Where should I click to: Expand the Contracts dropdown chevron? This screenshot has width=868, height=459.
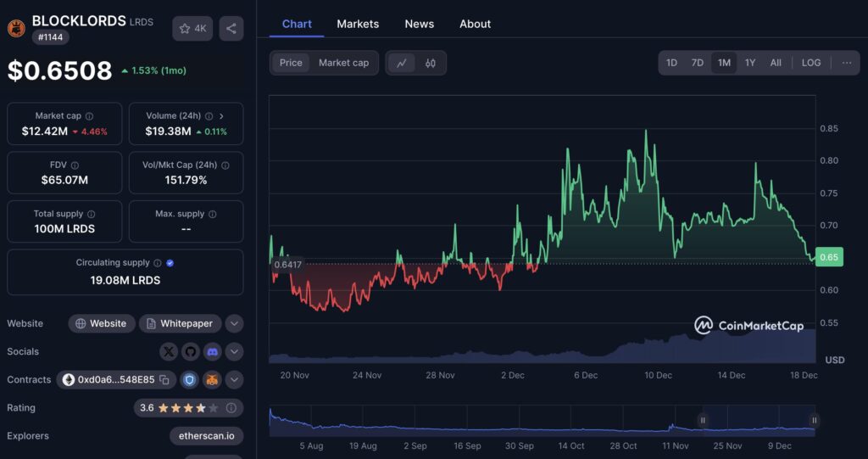(234, 380)
